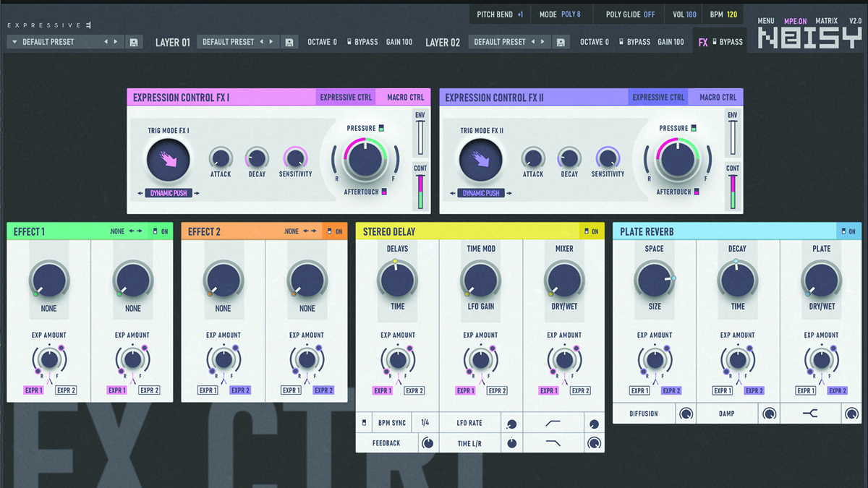Open the MENU item
The width and height of the screenshot is (868, 488).
(766, 21)
